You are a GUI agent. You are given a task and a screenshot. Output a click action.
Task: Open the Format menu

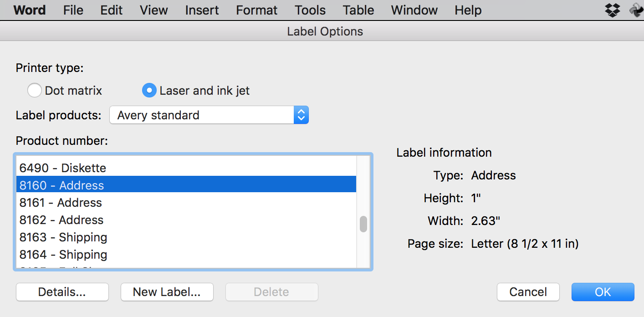257,10
